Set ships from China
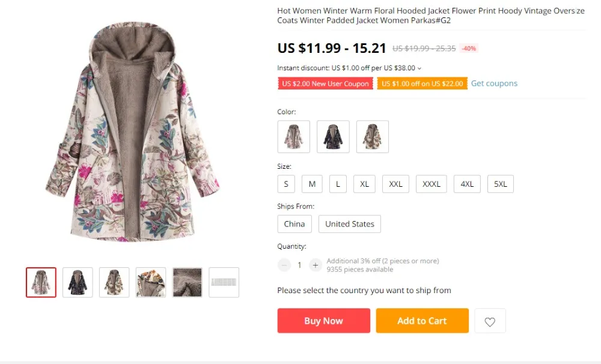 pos(294,224)
